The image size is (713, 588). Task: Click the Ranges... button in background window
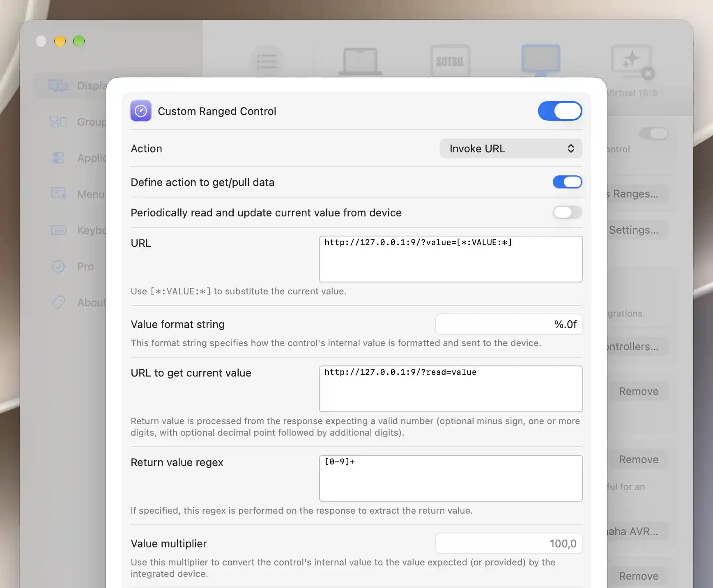click(638, 194)
